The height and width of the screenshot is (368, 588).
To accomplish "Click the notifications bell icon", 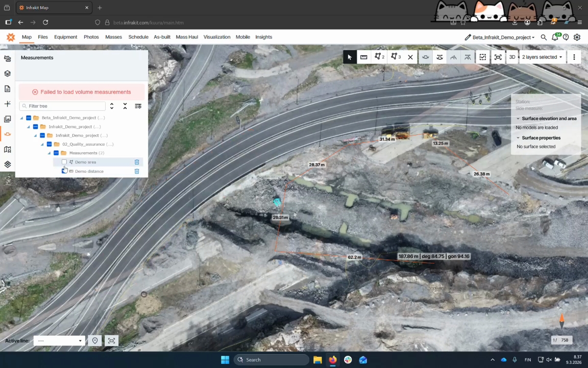I will pyautogui.click(x=555, y=37).
